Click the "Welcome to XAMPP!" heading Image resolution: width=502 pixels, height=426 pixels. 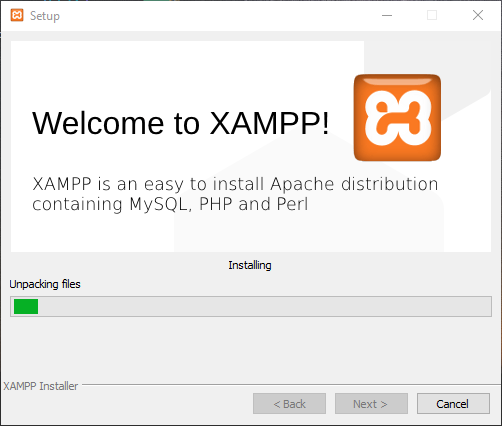[181, 123]
